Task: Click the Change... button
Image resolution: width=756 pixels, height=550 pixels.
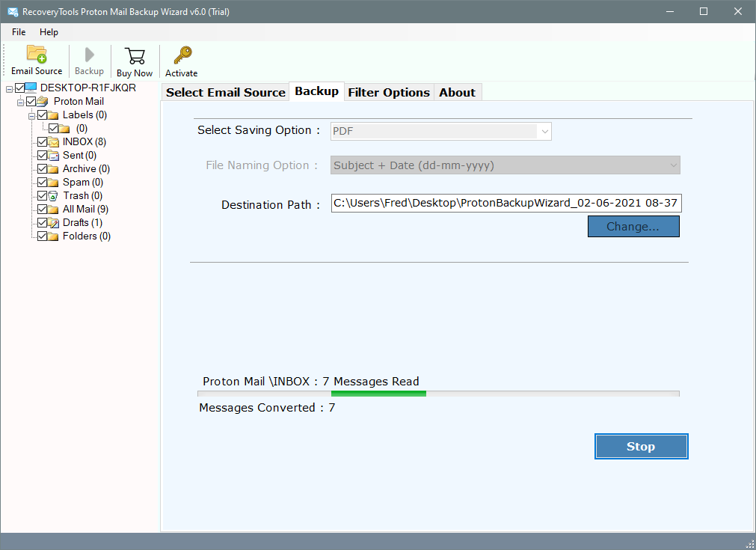Action: point(633,227)
